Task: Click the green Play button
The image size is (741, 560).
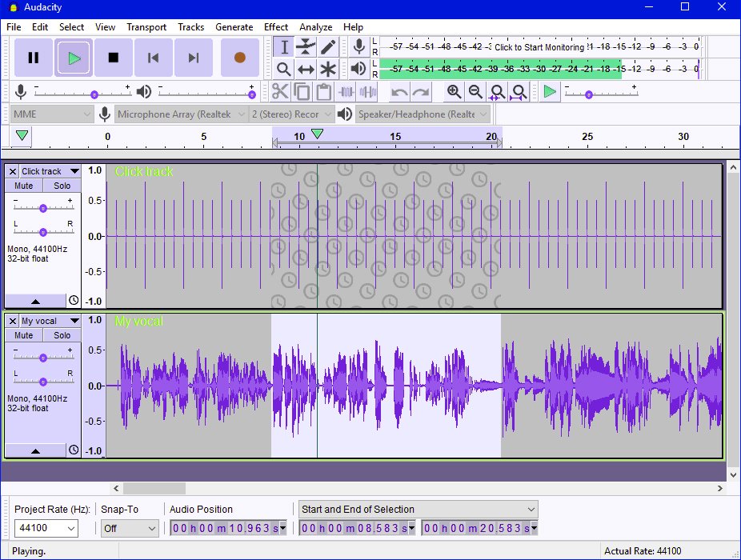Action: 74,58
